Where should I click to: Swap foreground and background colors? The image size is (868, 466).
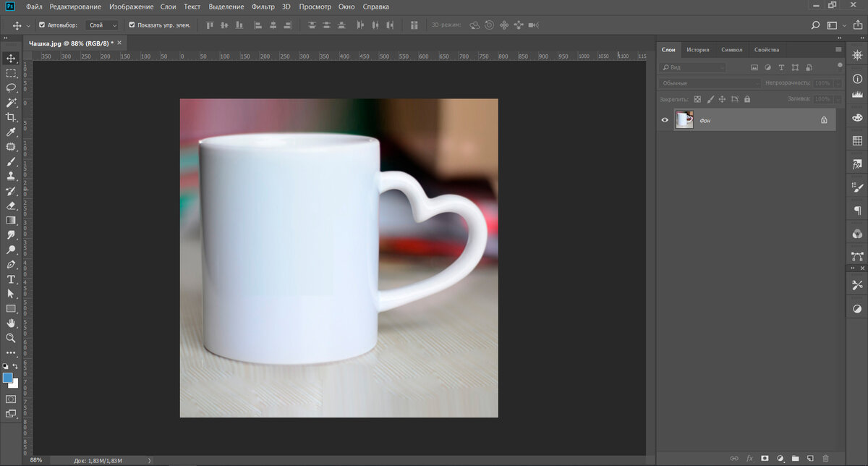(16, 367)
